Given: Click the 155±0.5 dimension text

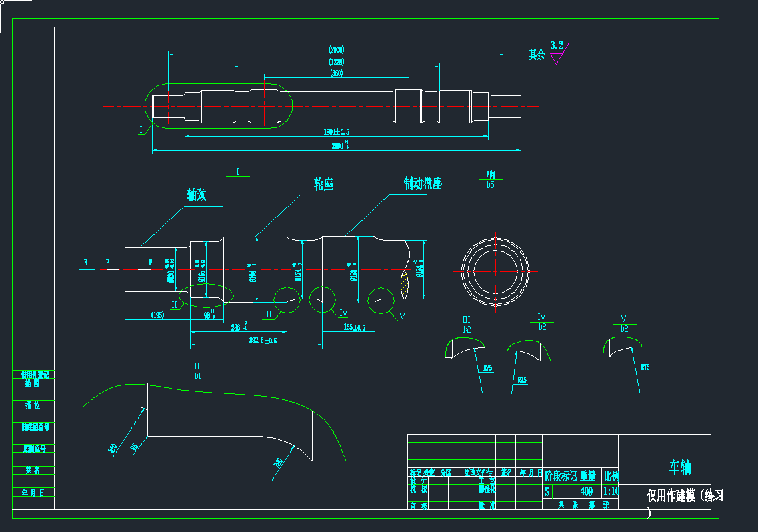Looking at the screenshot, I should (x=354, y=327).
